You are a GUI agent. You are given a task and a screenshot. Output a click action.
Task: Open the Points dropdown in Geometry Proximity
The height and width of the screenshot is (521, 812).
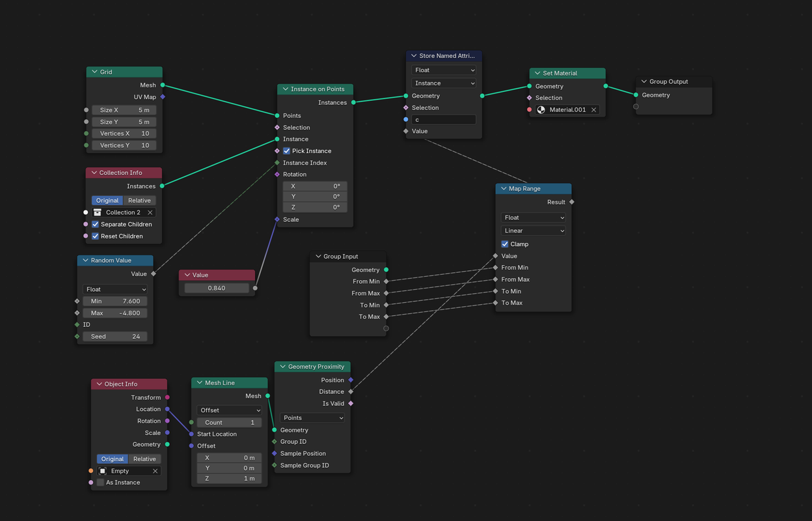[312, 417]
